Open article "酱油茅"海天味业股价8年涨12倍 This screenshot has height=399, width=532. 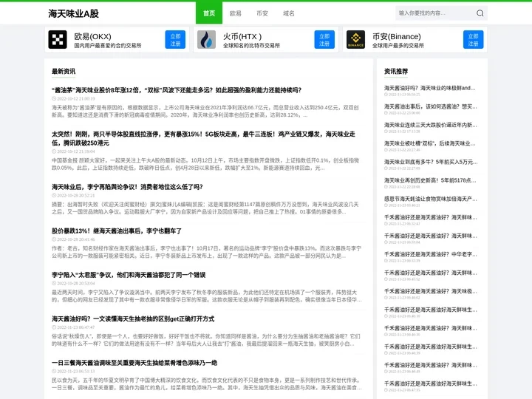click(177, 90)
